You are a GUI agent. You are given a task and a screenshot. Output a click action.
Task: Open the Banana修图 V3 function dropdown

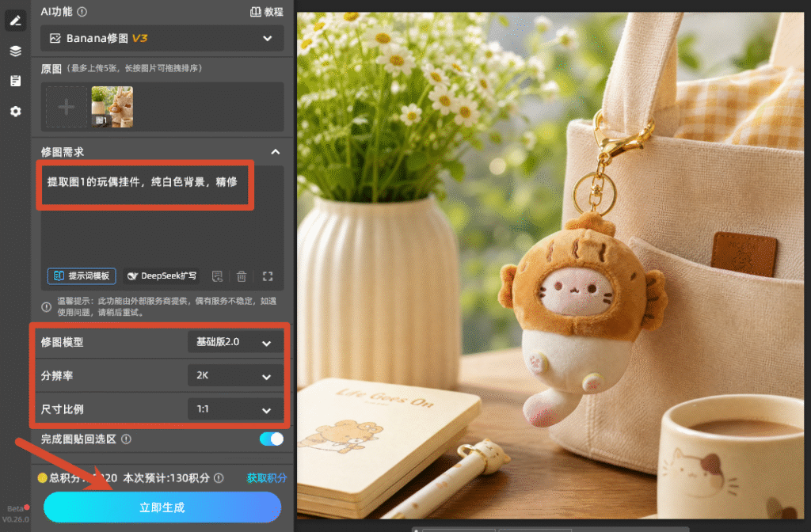click(162, 38)
